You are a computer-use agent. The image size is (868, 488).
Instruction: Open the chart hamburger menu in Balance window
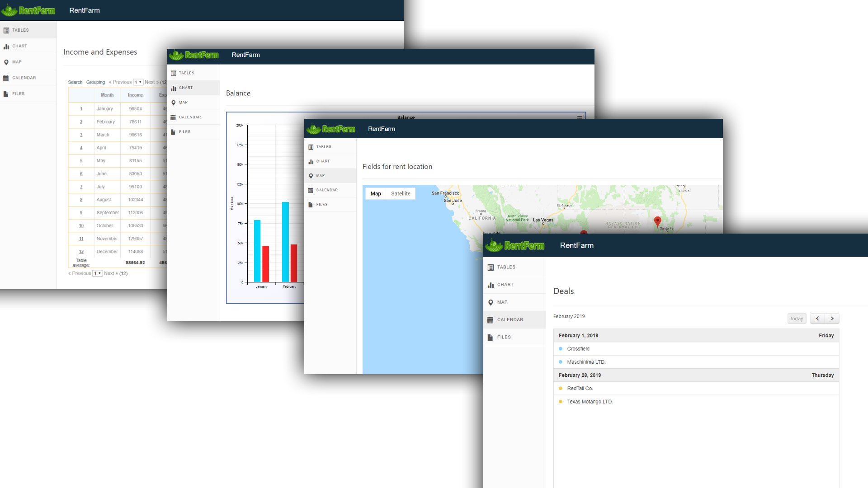point(580,117)
